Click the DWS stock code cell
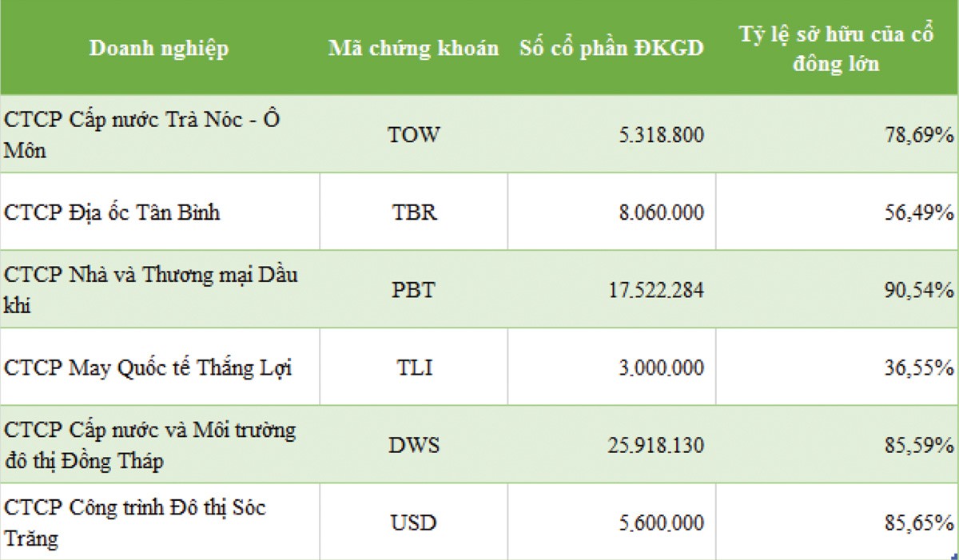Screen dimensions: 959x560 click(x=413, y=444)
